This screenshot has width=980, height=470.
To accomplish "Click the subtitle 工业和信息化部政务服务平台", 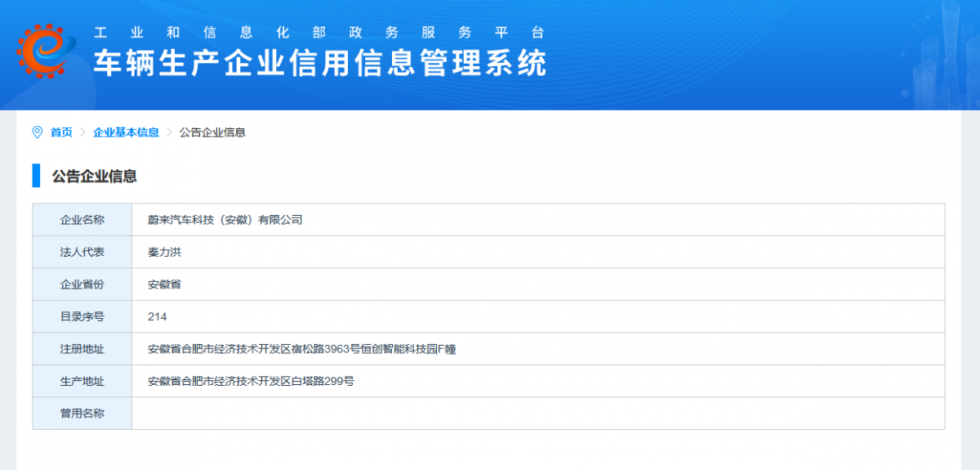I will 319,33.
